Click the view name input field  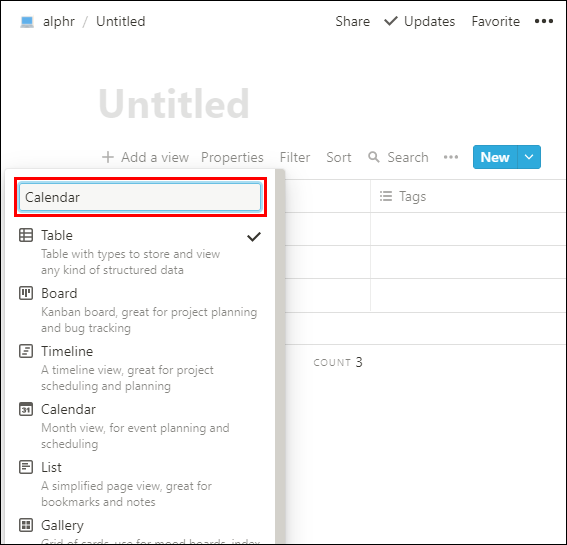tap(140, 197)
